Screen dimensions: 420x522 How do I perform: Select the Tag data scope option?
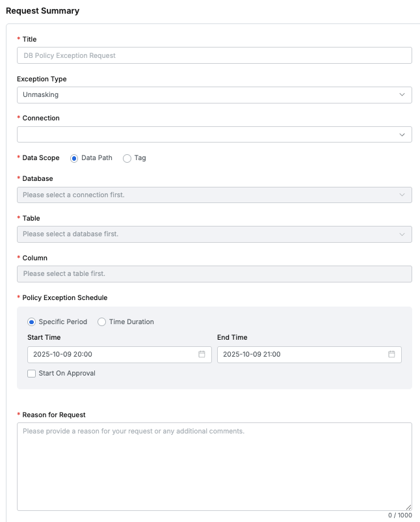127,158
